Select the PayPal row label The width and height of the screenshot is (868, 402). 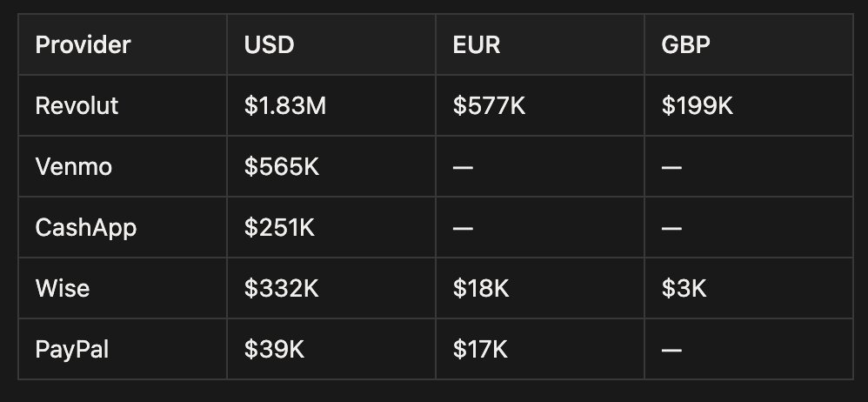[72, 349]
